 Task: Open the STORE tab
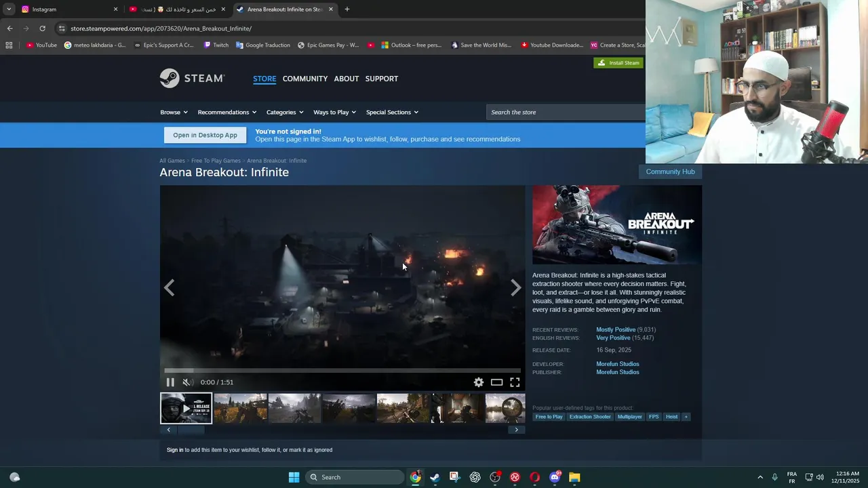[x=264, y=79]
